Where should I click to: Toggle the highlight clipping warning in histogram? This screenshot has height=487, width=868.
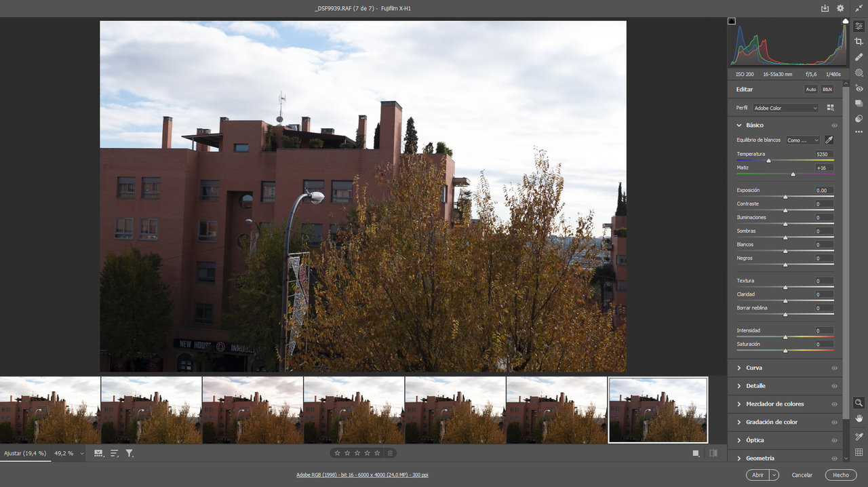click(x=845, y=22)
